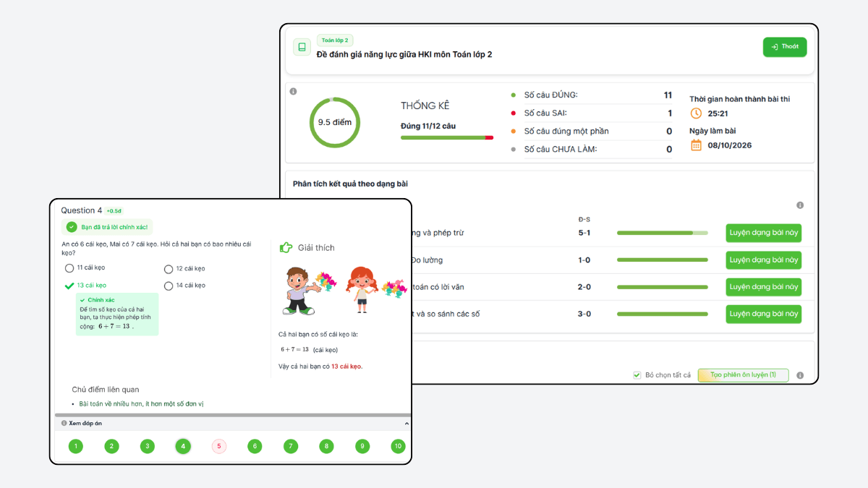
Task: Select the 12 cái kẹo radio option
Action: click(169, 269)
